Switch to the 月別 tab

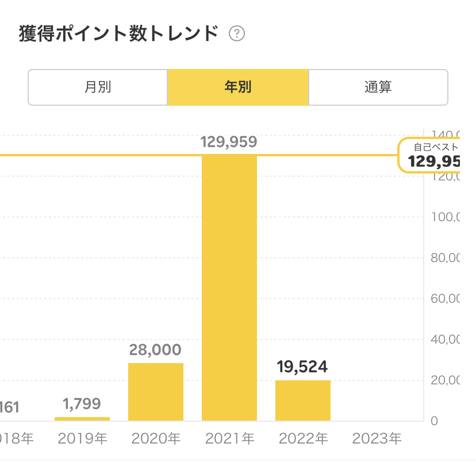(x=98, y=87)
